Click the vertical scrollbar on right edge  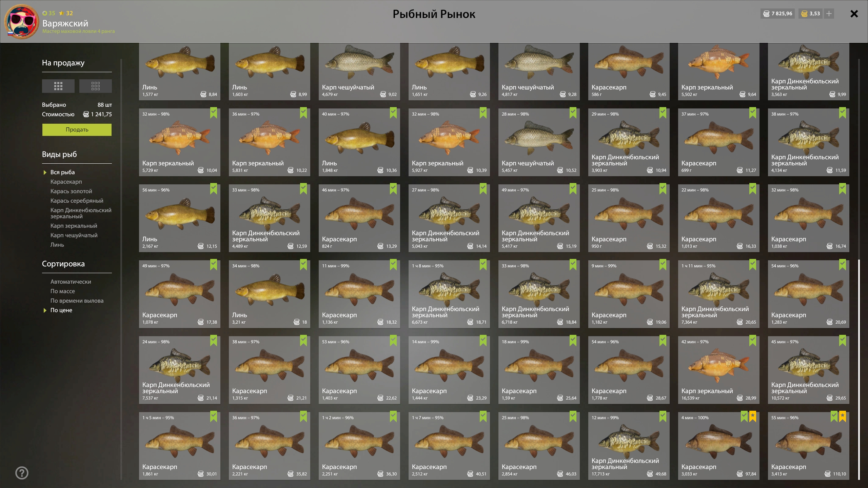click(859, 369)
